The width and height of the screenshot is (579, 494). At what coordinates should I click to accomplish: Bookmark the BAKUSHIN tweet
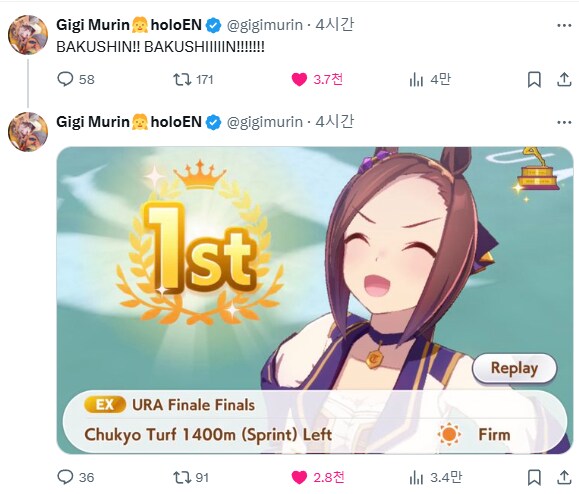tap(534, 80)
